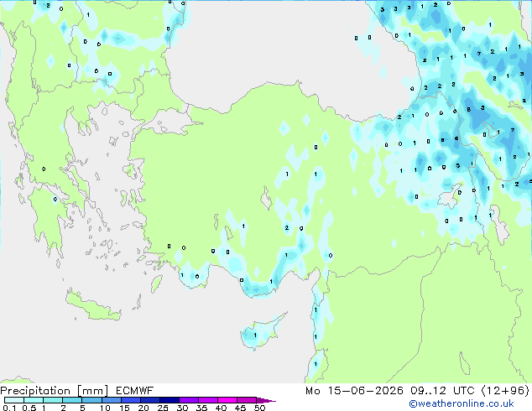Image resolution: width=532 pixels, height=411 pixels.
Task: Click the '(12+96)' forecast run label
Action: click(505, 391)
